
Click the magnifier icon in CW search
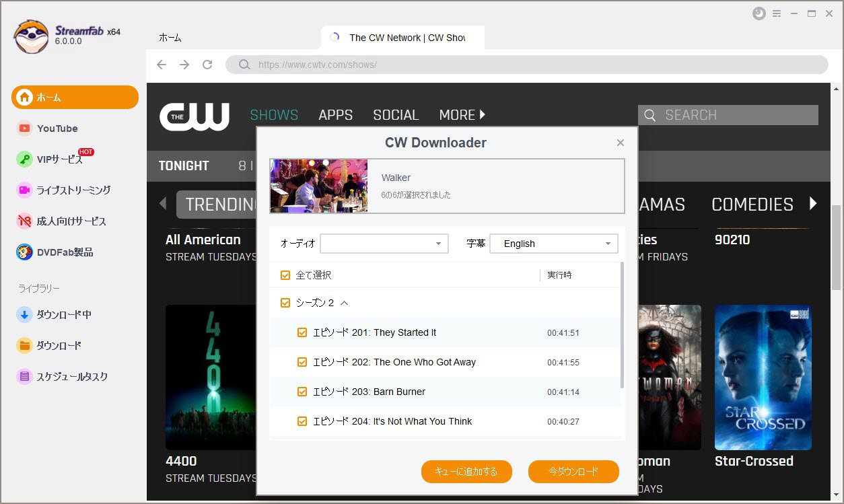pyautogui.click(x=650, y=116)
